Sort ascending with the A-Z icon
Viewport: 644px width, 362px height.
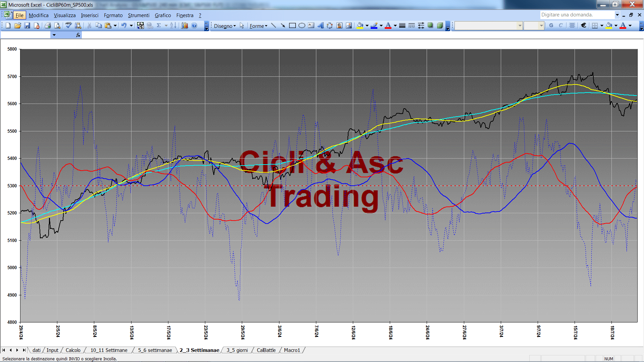coord(173,25)
